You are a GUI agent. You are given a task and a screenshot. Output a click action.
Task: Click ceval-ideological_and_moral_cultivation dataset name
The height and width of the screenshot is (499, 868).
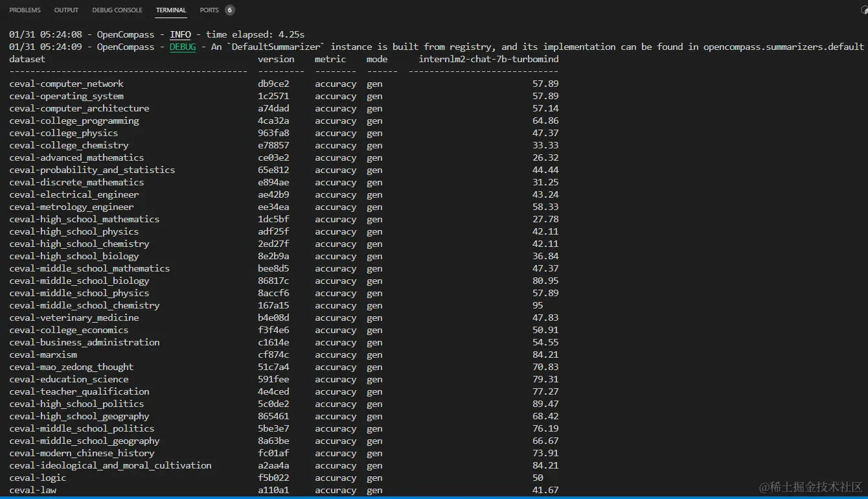coord(110,465)
